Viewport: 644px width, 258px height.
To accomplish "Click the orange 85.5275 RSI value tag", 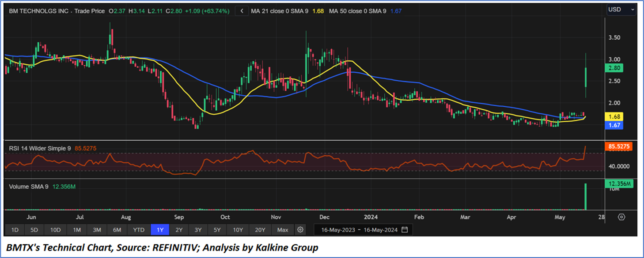I will pyautogui.click(x=618, y=147).
